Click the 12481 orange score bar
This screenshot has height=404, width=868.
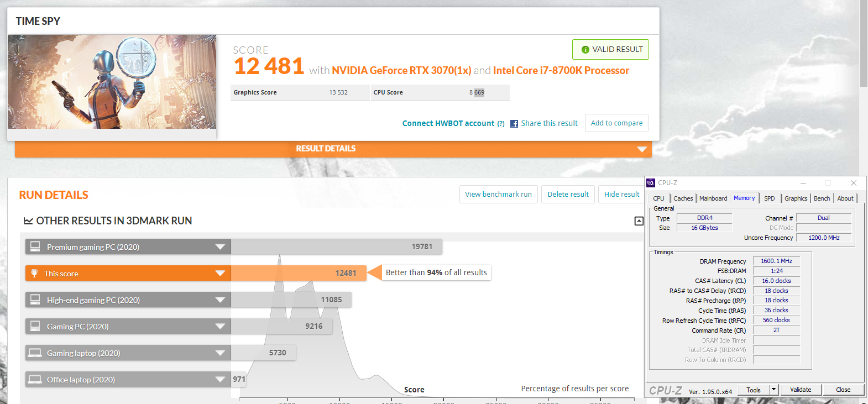[299, 273]
